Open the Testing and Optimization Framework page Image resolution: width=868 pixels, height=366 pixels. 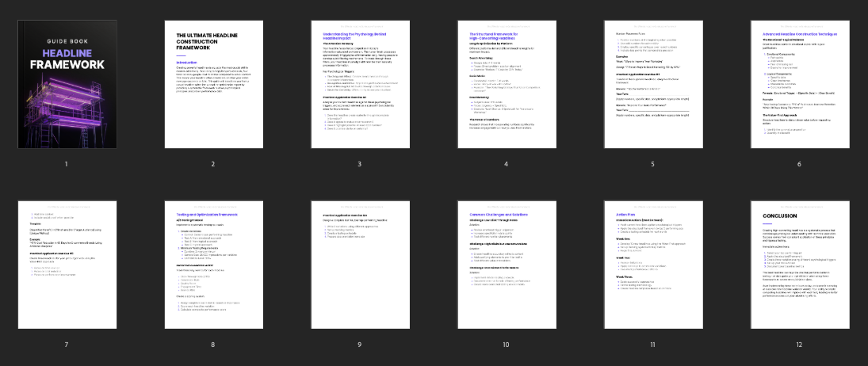[x=212, y=265]
